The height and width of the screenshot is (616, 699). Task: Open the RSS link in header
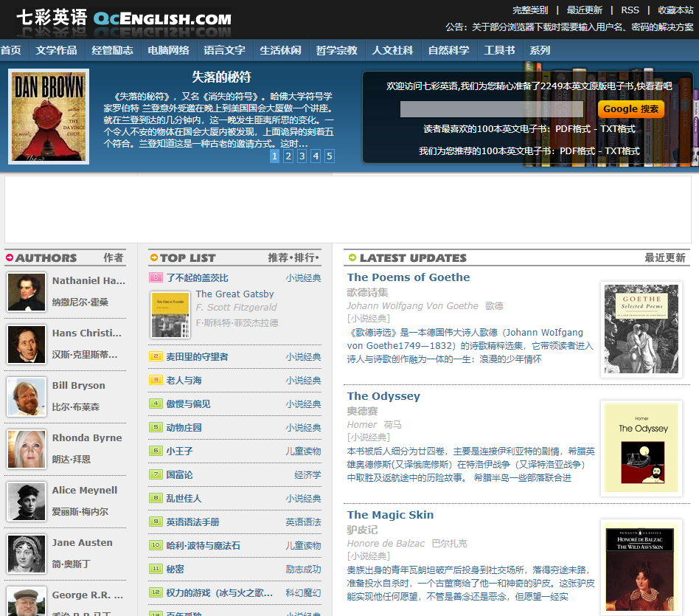[x=630, y=10]
